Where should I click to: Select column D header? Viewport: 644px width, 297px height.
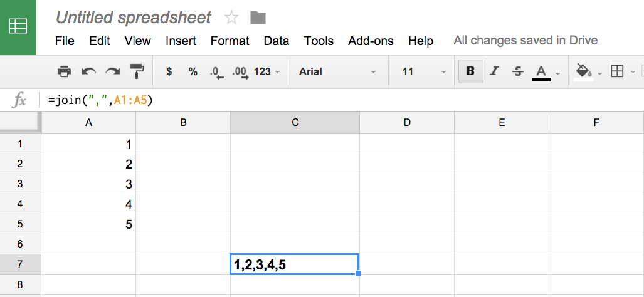[407, 122]
